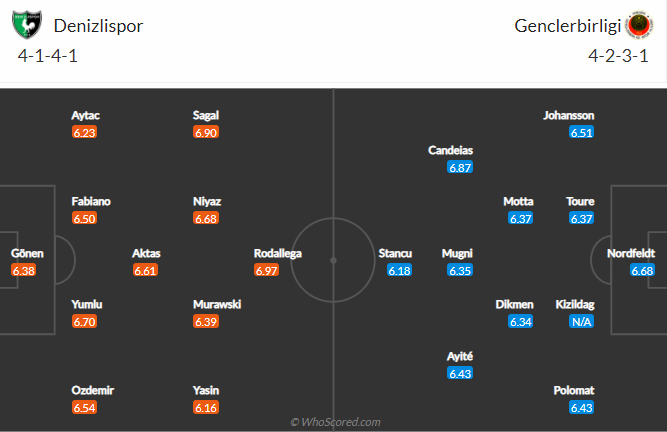Select Sagal's 6.90 rating badge
Viewport: 667px width, 432px height.
click(x=206, y=132)
